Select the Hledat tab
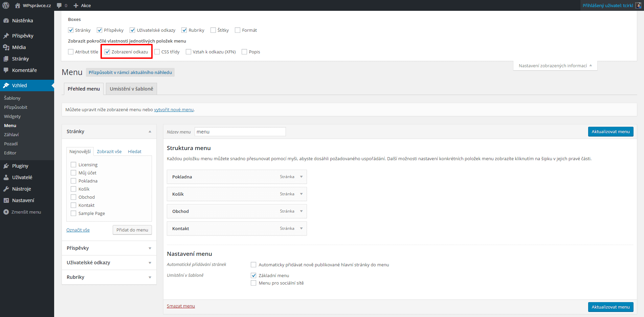 [x=134, y=151]
